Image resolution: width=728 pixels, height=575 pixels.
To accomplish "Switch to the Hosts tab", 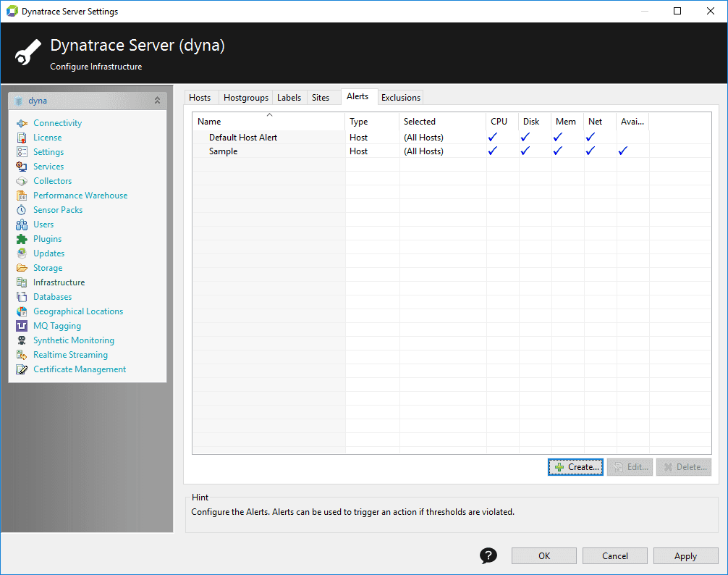I will 200,98.
